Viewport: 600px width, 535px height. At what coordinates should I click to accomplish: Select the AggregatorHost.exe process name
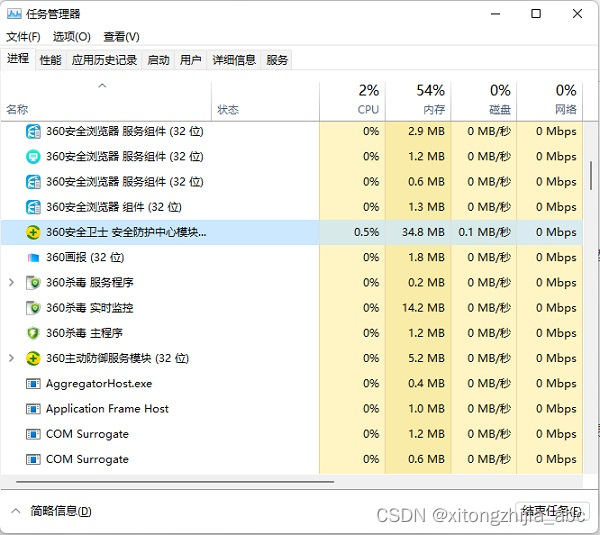pos(99,383)
